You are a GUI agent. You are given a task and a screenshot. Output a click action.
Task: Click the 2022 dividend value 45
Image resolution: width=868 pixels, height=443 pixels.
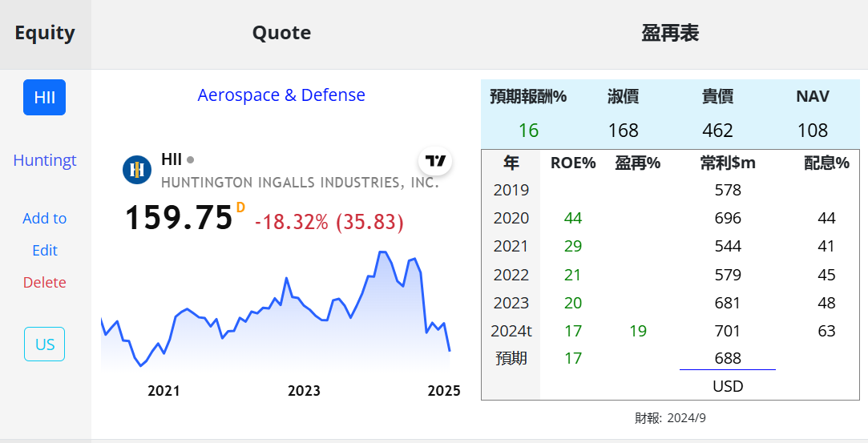[826, 275]
